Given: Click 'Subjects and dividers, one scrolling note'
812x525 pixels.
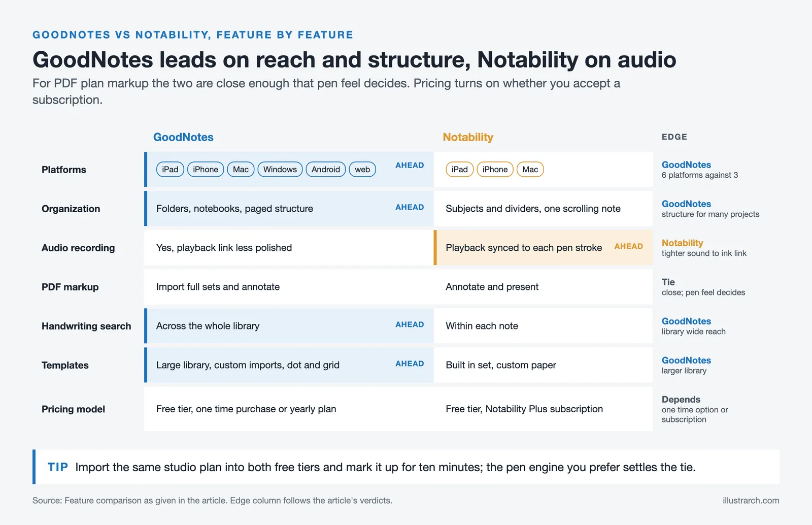Looking at the screenshot, I should pos(533,209).
